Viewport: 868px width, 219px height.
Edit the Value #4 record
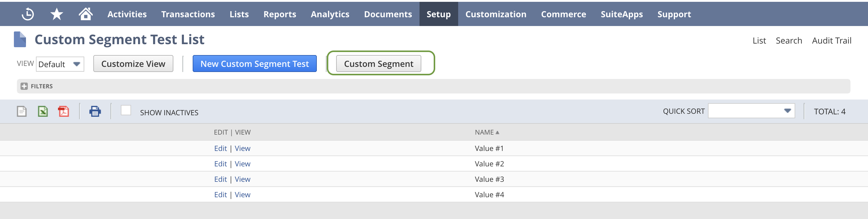point(220,195)
